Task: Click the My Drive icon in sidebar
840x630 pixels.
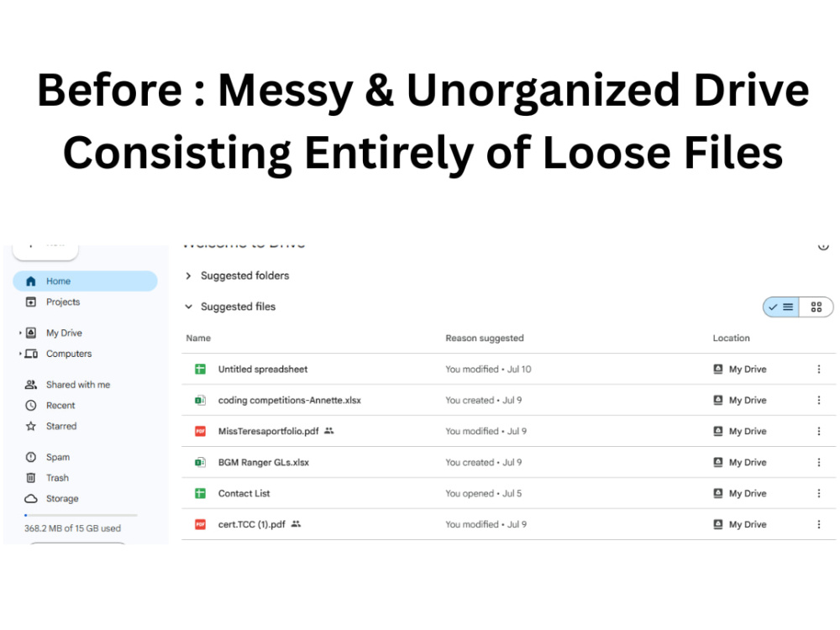Action: click(x=31, y=333)
